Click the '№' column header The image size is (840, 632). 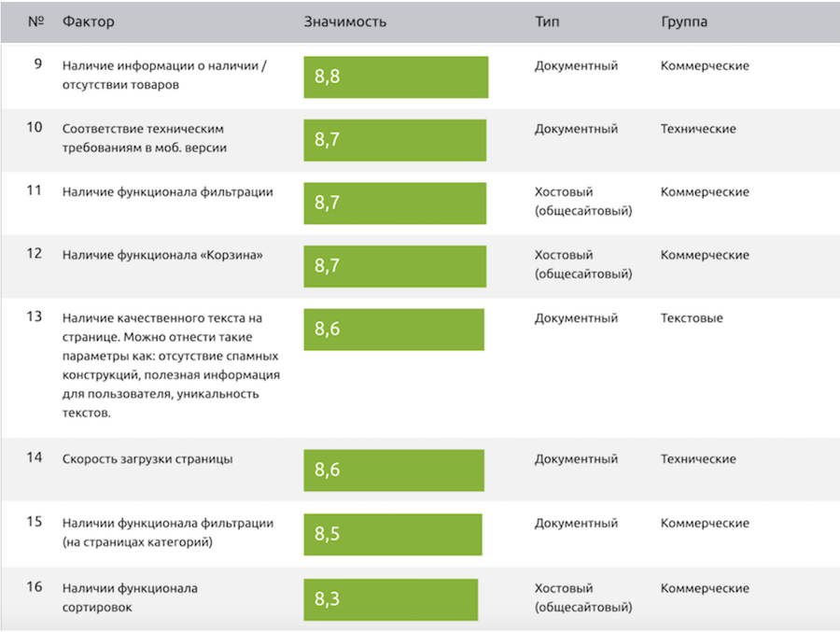[x=35, y=22]
